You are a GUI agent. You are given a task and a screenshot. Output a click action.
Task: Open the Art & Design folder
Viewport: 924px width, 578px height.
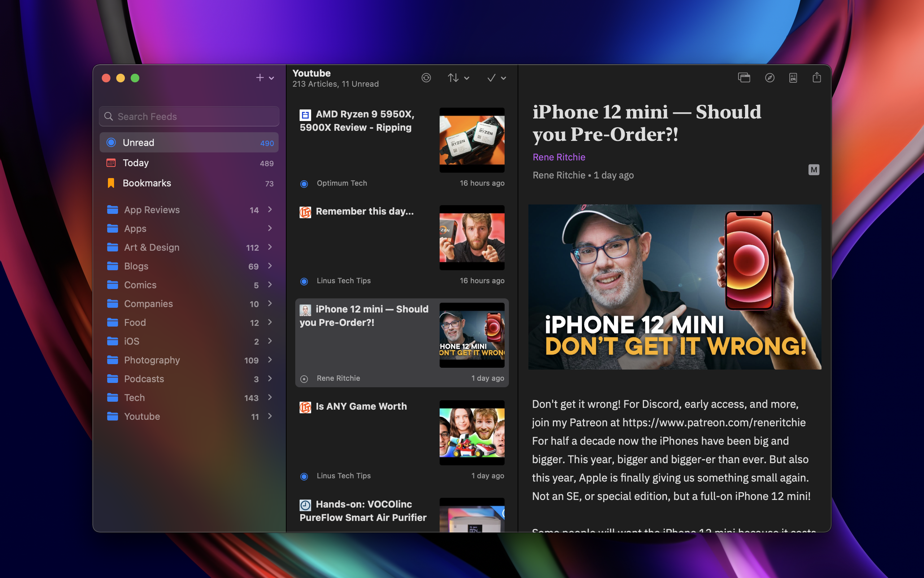point(189,247)
